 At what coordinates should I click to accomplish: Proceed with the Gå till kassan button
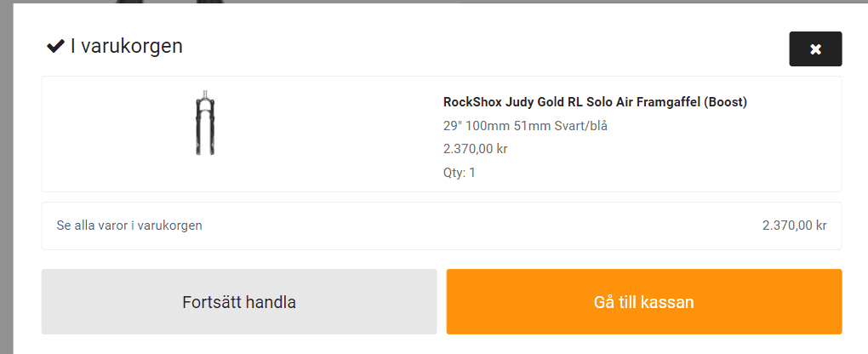(x=644, y=302)
